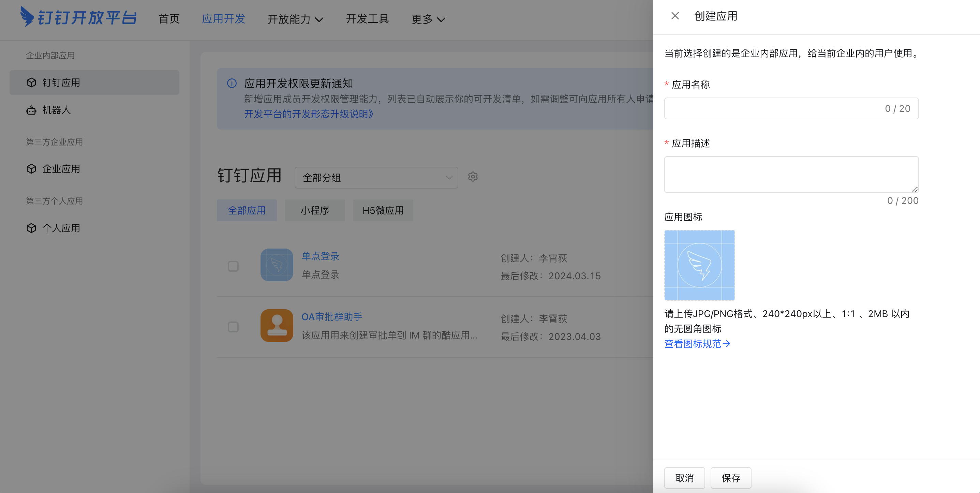Click the 企业内部应用 section label

coord(50,55)
